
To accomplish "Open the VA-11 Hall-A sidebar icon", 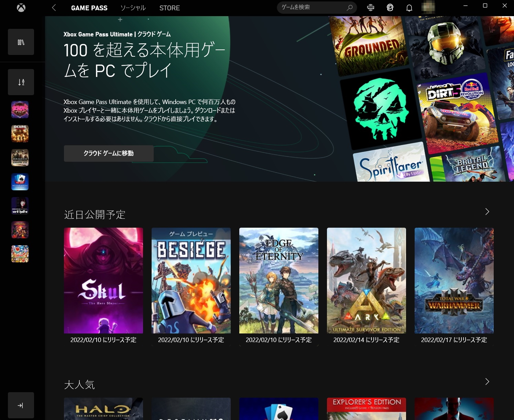I will 20,206.
